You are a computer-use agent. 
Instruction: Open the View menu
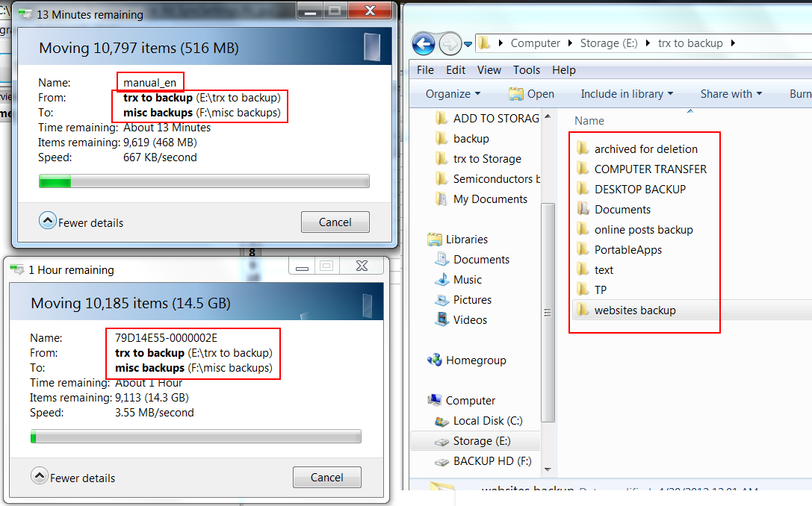pos(489,70)
